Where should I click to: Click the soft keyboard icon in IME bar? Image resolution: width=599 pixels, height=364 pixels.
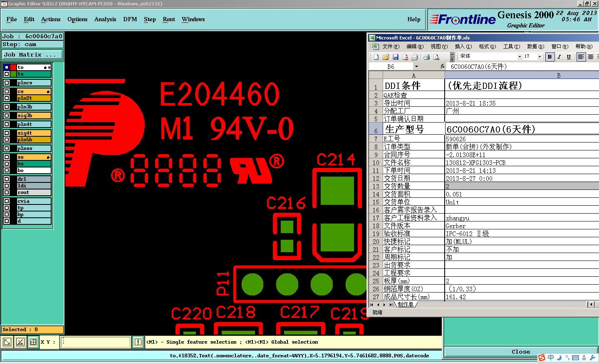(x=575, y=358)
